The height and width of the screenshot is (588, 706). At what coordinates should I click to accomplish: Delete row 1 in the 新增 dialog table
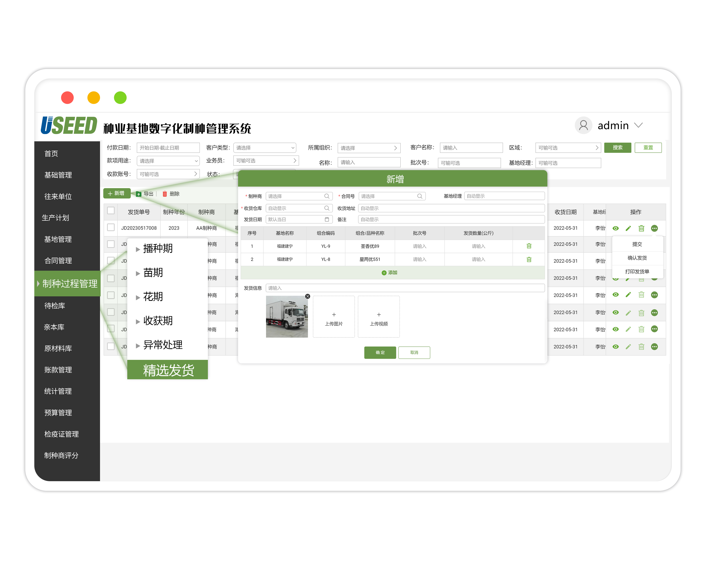[529, 246]
